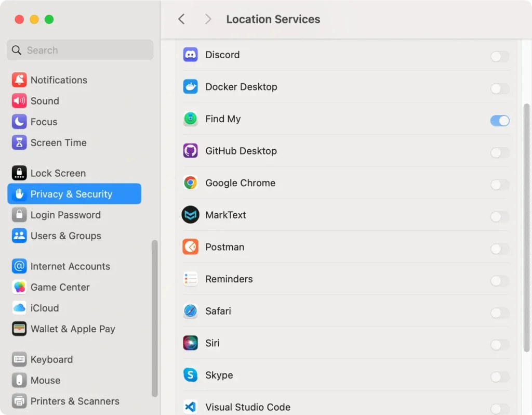
Task: Select Wallet & Apple Pay label
Action: (73, 329)
